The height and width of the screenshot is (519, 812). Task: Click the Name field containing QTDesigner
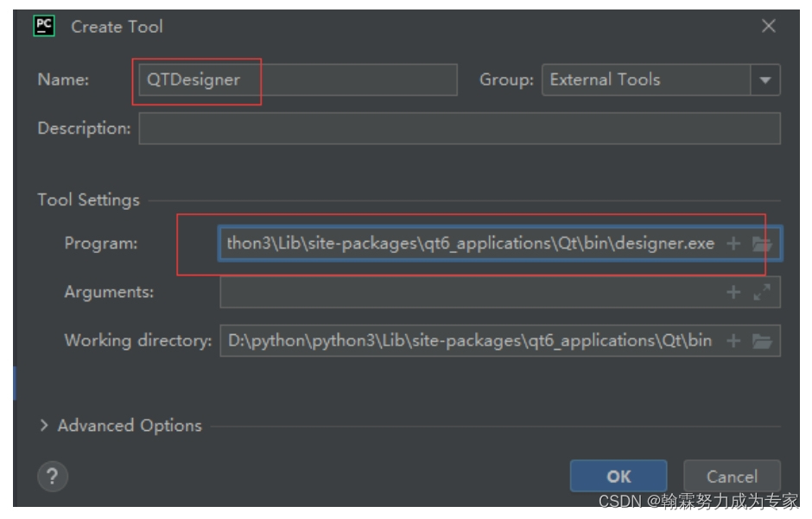pos(298,79)
